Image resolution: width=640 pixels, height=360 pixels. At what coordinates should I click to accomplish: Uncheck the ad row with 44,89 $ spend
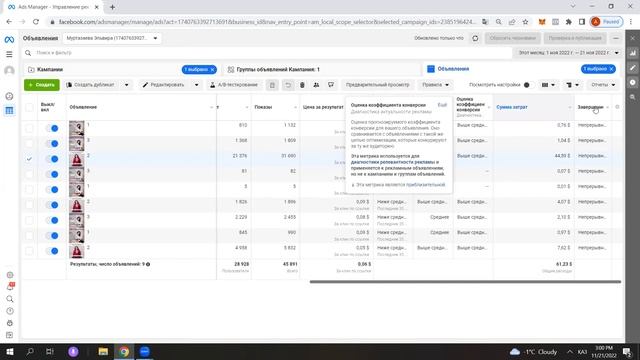pyautogui.click(x=29, y=159)
